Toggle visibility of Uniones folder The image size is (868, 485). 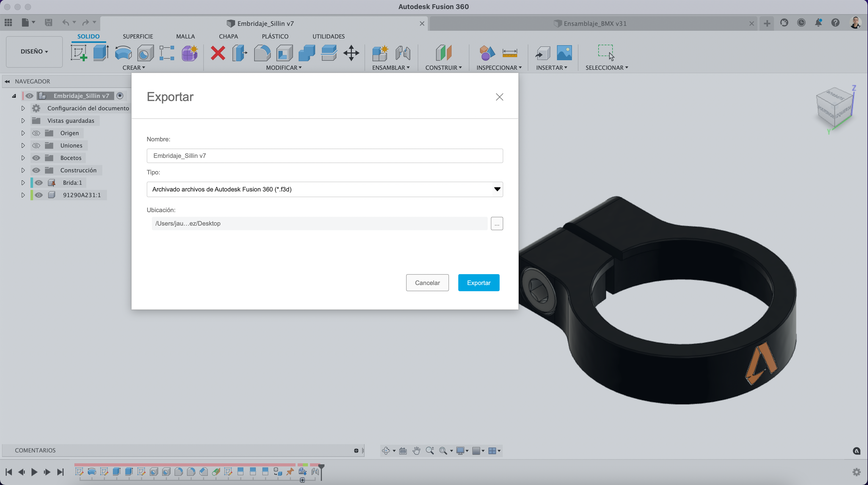[x=36, y=145]
